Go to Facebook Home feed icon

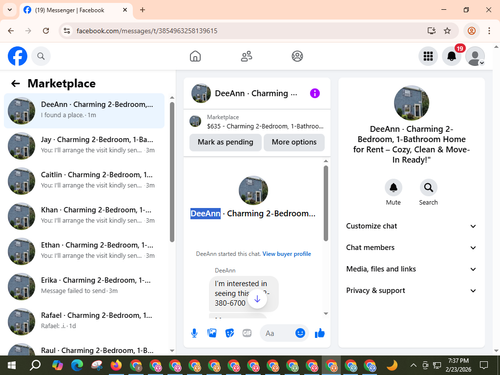(195, 56)
